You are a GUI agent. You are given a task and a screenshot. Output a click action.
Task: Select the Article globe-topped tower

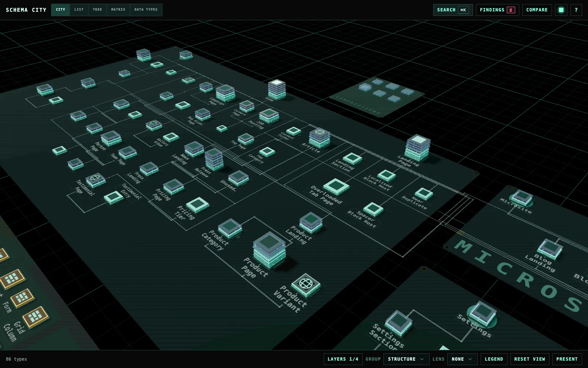coord(320,137)
